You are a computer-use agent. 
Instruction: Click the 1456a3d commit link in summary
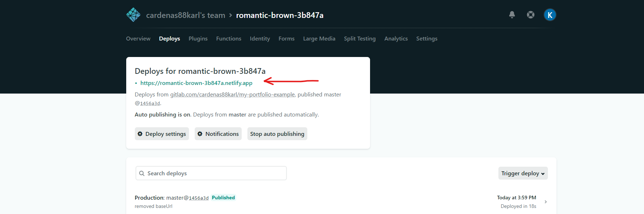pos(150,103)
